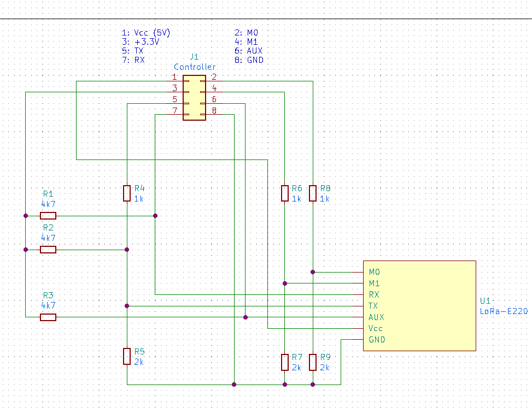The image size is (532, 408).
Task: Click the '3: +3.3V' note text
Action: [x=141, y=42]
